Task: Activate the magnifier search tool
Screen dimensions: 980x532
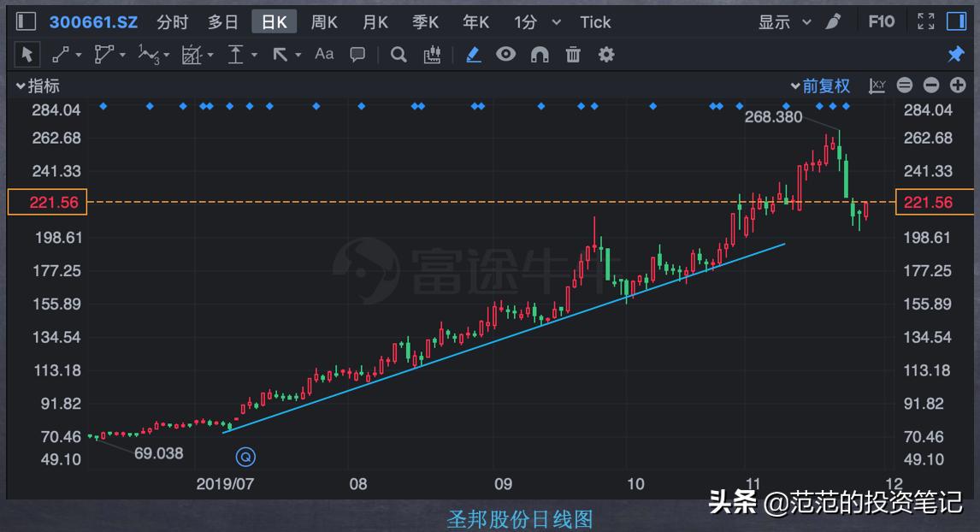Action: pyautogui.click(x=398, y=54)
